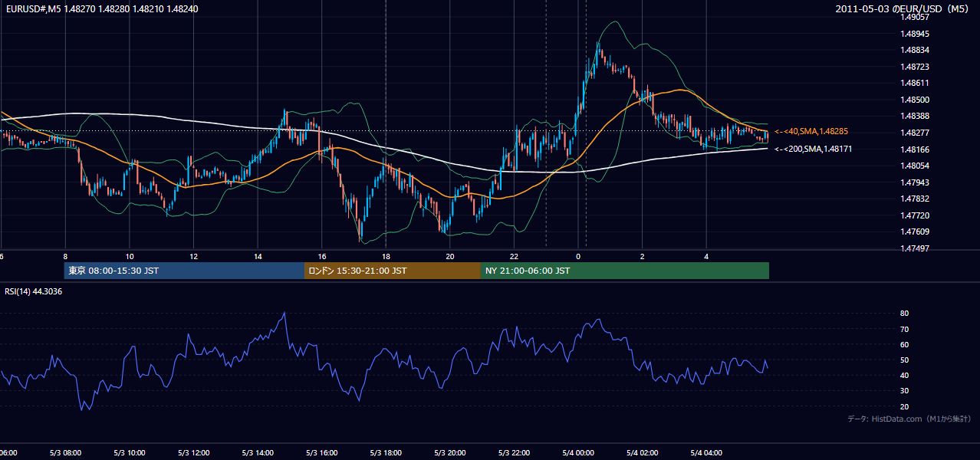Click price axis label 1.48500
This screenshot has height=460, width=980.
pos(915,100)
